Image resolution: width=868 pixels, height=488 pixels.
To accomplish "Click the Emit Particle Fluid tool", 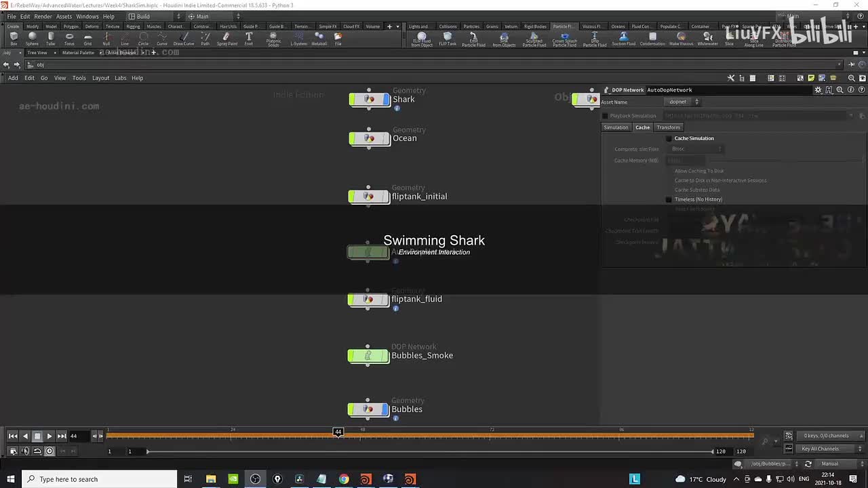I will pos(473,39).
